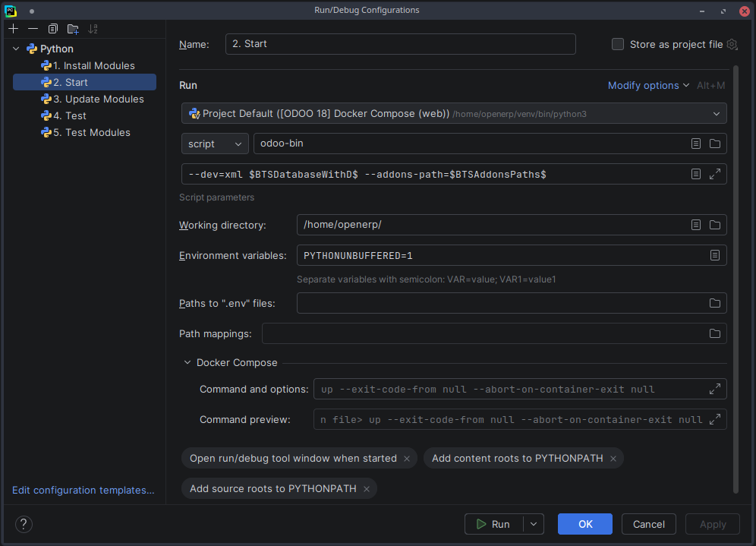Click the vertical scrollbar of the settings panel
The width and height of the screenshot is (756, 546).
pos(736,279)
